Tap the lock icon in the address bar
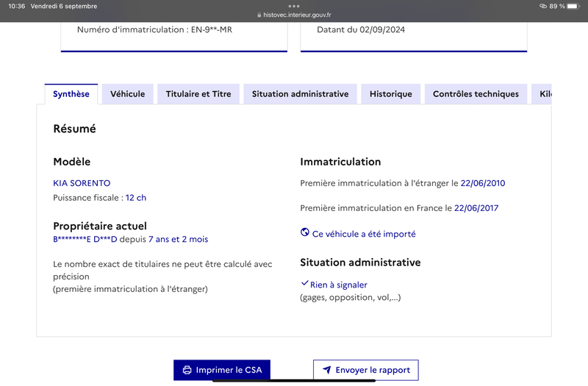The height and width of the screenshot is (386, 588). coord(259,15)
